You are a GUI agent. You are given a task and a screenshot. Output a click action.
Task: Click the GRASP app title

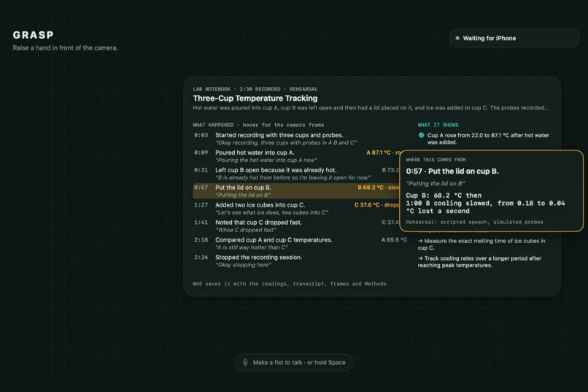click(34, 35)
